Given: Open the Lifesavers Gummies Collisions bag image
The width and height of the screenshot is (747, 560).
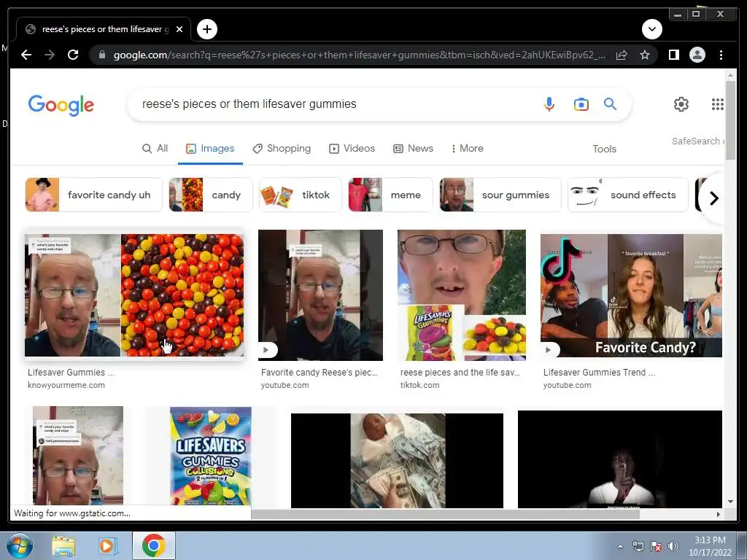Looking at the screenshot, I should click(x=211, y=456).
